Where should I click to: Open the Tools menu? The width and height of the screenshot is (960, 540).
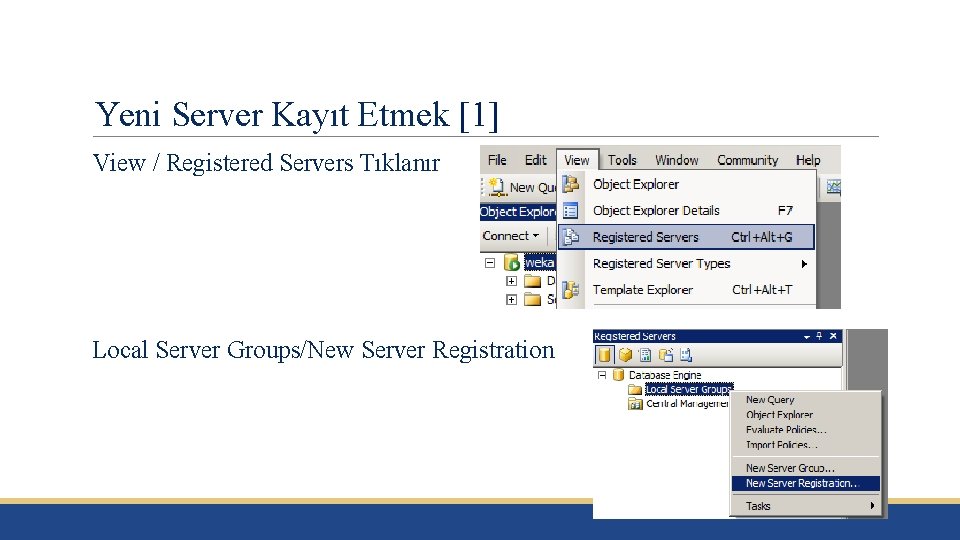pyautogui.click(x=622, y=160)
